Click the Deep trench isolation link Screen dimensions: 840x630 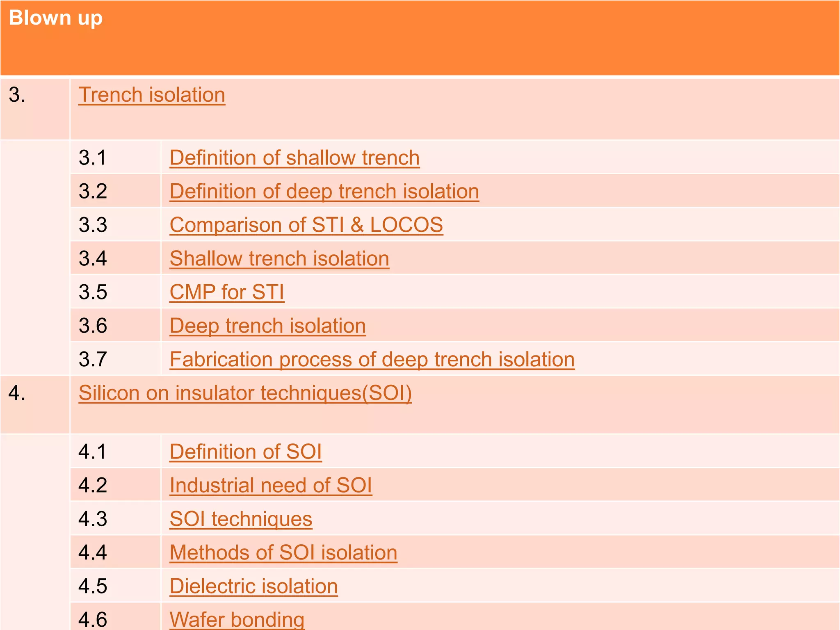point(267,326)
